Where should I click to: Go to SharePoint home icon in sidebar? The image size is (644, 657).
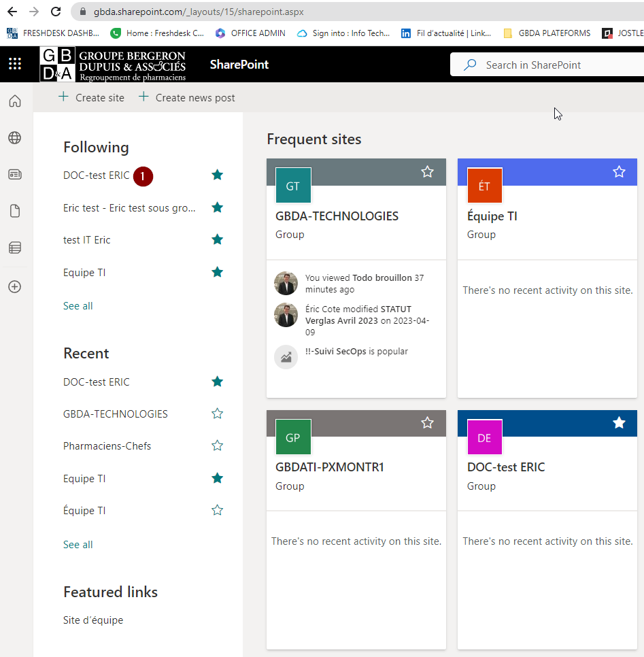point(15,101)
